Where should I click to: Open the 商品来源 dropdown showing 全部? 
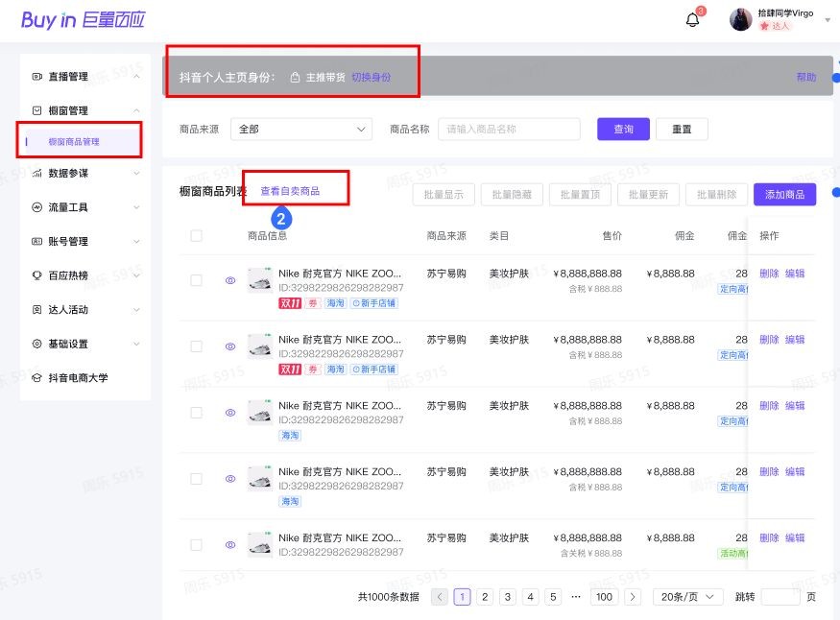pos(301,129)
